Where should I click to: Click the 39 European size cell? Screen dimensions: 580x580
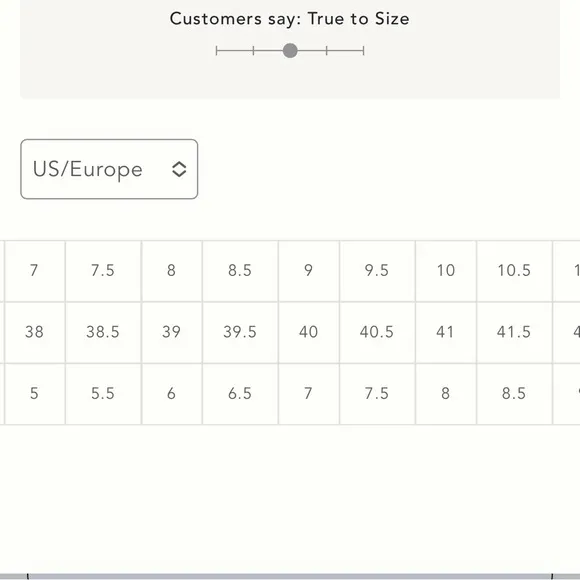(x=172, y=332)
